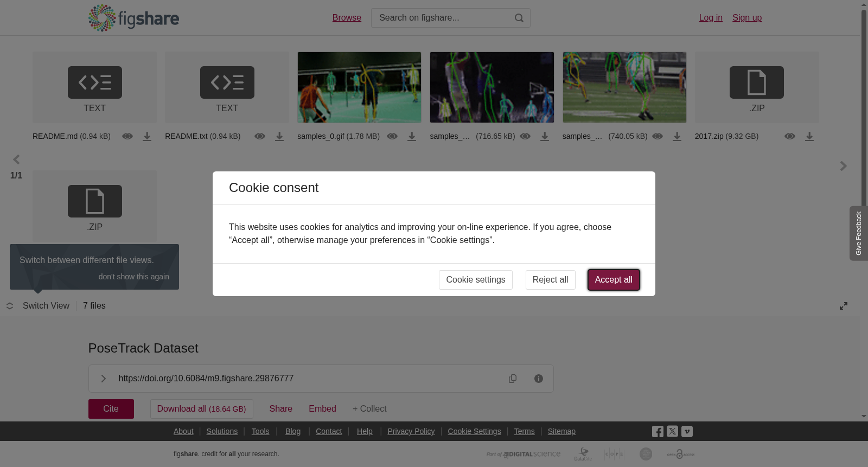Open the second-row .ZIP thumbnail

(x=94, y=206)
